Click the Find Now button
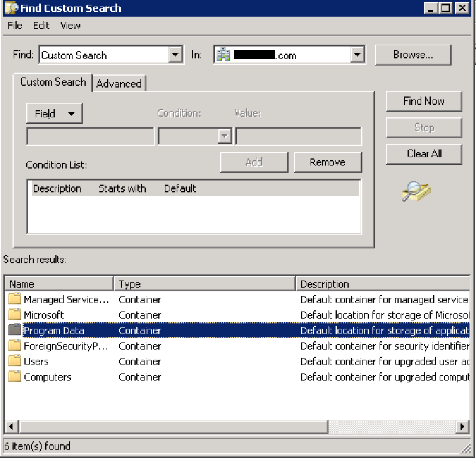This screenshot has width=476, height=458. 424,101
